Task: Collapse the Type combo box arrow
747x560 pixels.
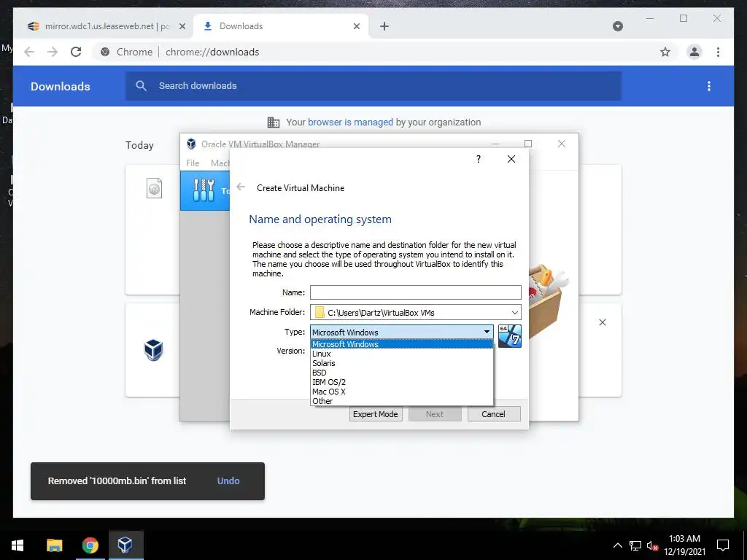Action: [487, 332]
